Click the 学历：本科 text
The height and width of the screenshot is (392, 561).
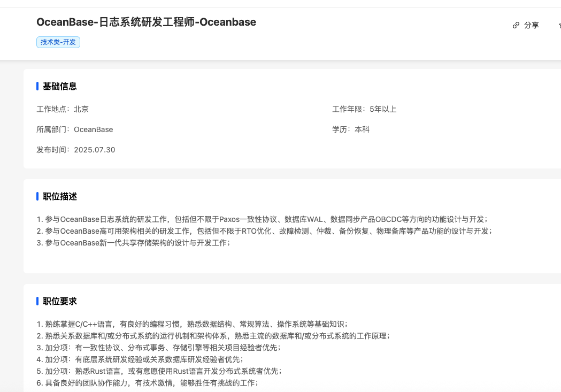coord(351,129)
